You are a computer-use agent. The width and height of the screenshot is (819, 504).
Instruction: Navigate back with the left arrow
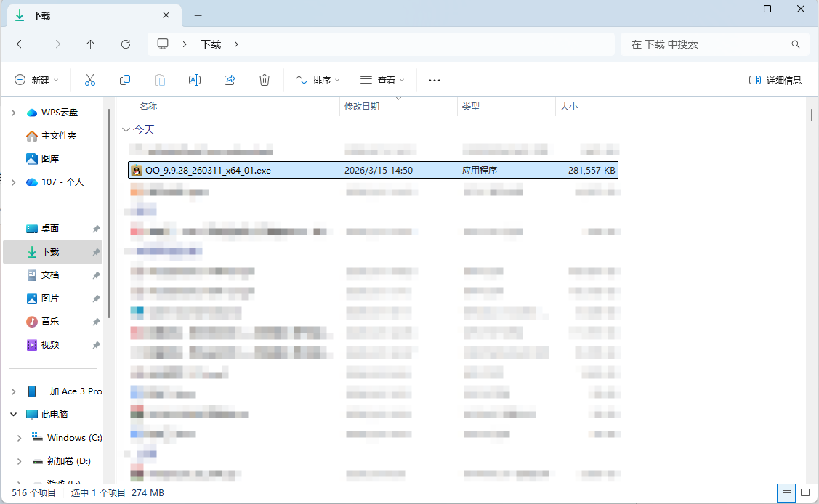pyautogui.click(x=21, y=44)
